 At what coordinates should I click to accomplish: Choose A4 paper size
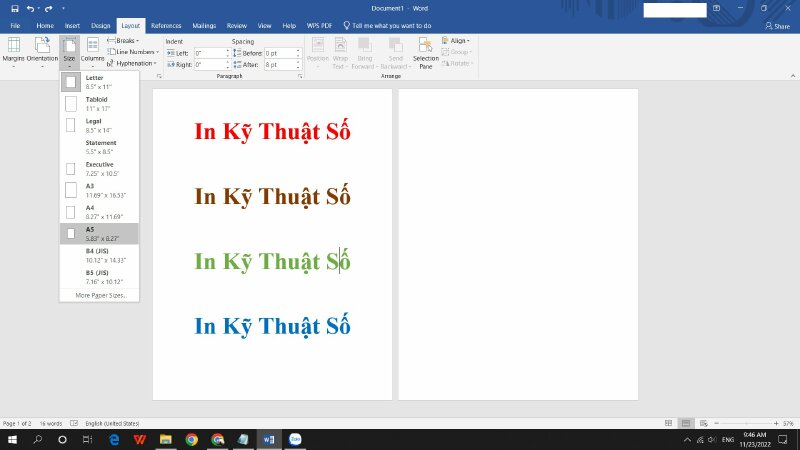(x=99, y=212)
